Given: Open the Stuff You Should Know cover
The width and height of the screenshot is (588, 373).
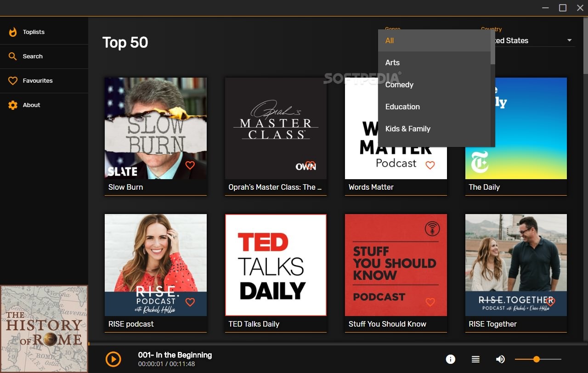Looking at the screenshot, I should (x=396, y=265).
